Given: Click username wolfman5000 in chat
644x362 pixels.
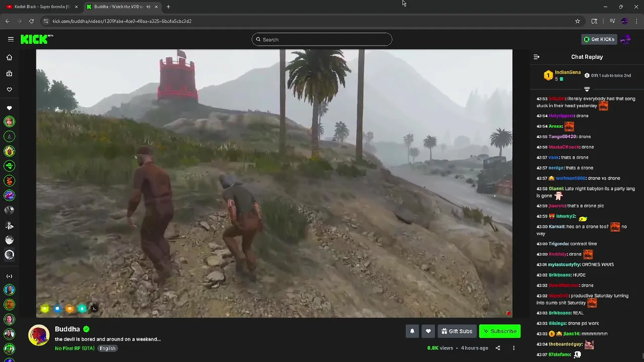Looking at the screenshot, I should coord(571,178).
